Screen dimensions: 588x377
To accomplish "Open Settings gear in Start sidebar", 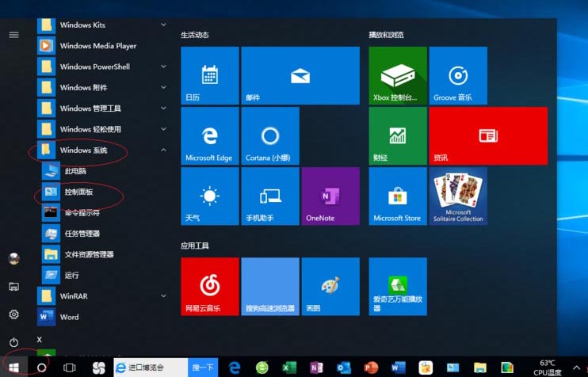I will point(14,314).
